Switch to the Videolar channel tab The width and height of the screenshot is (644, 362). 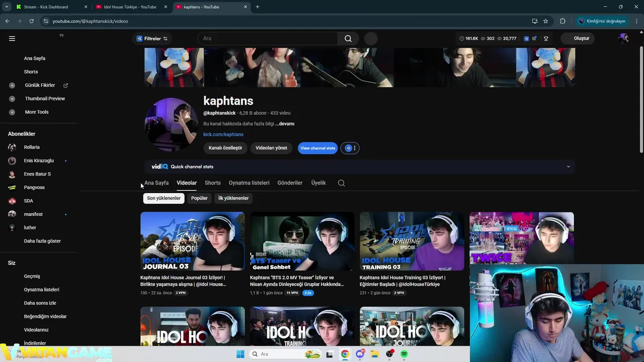point(187,183)
